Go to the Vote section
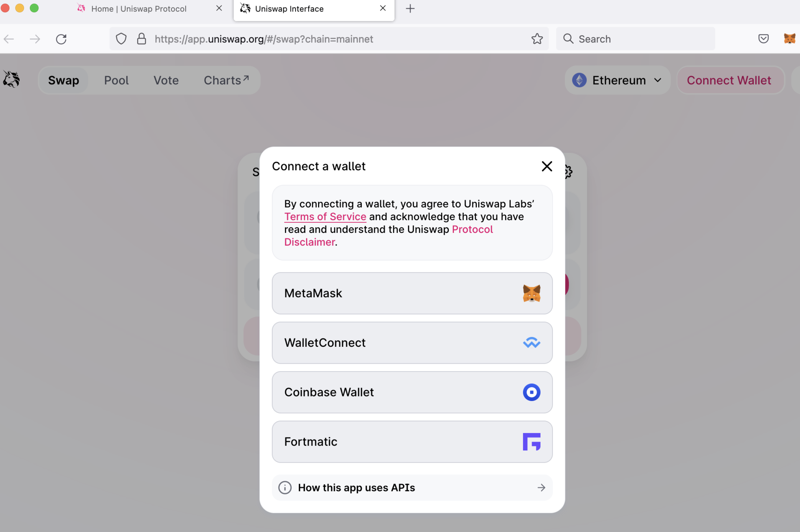 pyautogui.click(x=166, y=80)
